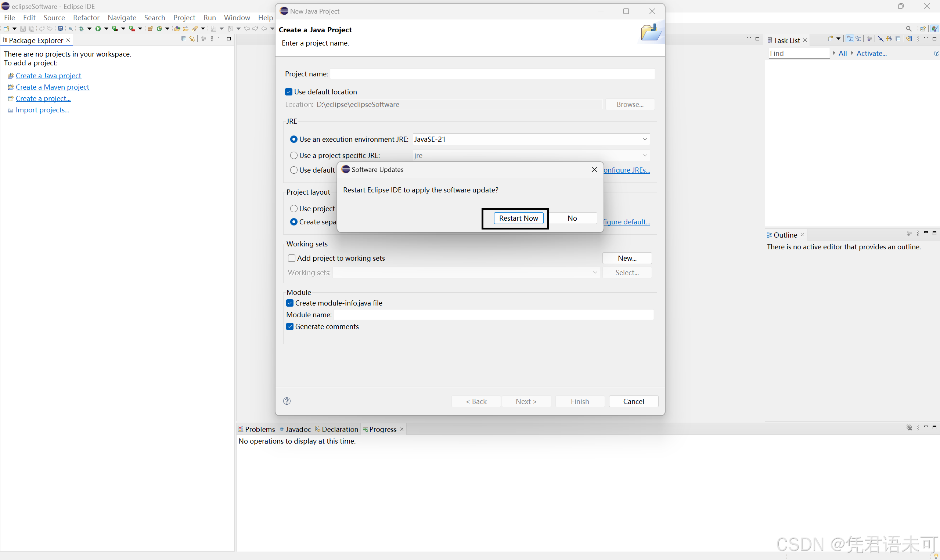
Task: Click the Search flashlight icon in toolbar
Action: coord(195,29)
